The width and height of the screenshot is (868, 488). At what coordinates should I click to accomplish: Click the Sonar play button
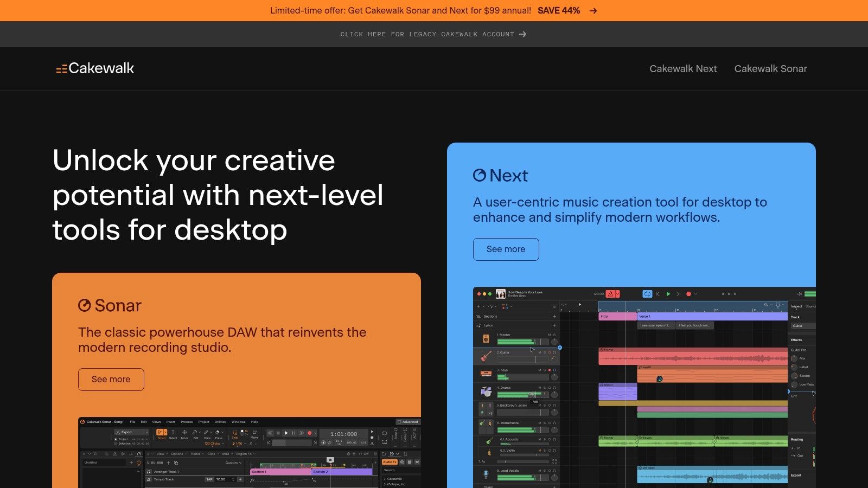click(x=286, y=433)
